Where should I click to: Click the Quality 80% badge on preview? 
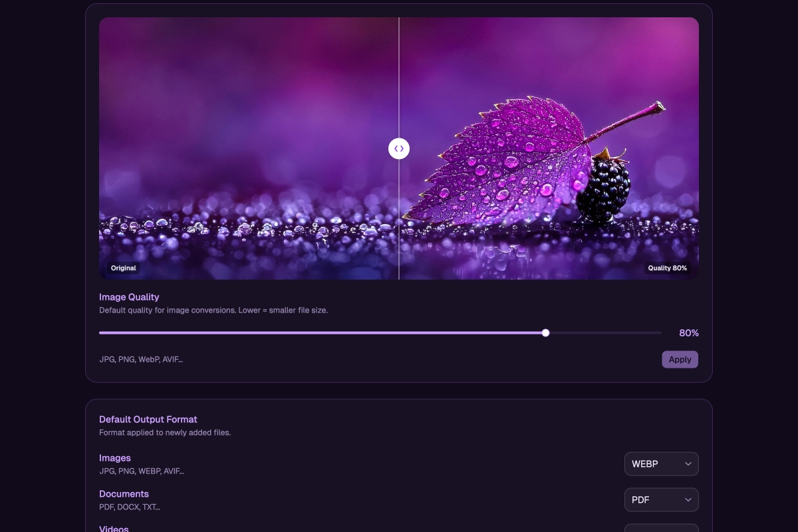(667, 268)
